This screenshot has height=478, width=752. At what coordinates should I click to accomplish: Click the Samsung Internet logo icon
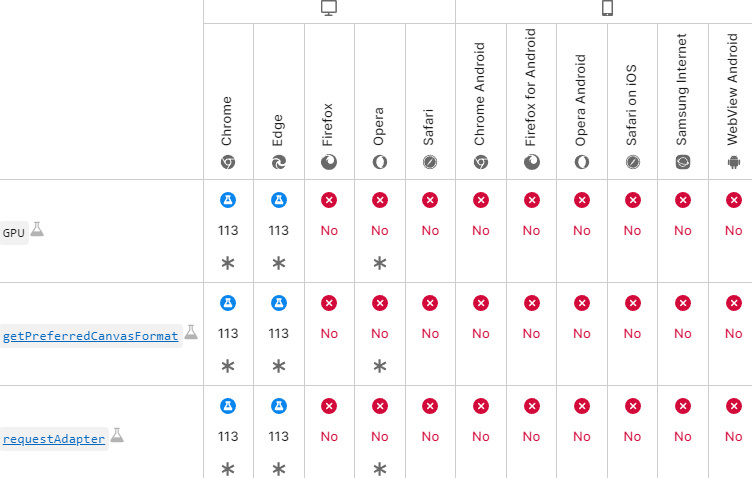(x=683, y=162)
